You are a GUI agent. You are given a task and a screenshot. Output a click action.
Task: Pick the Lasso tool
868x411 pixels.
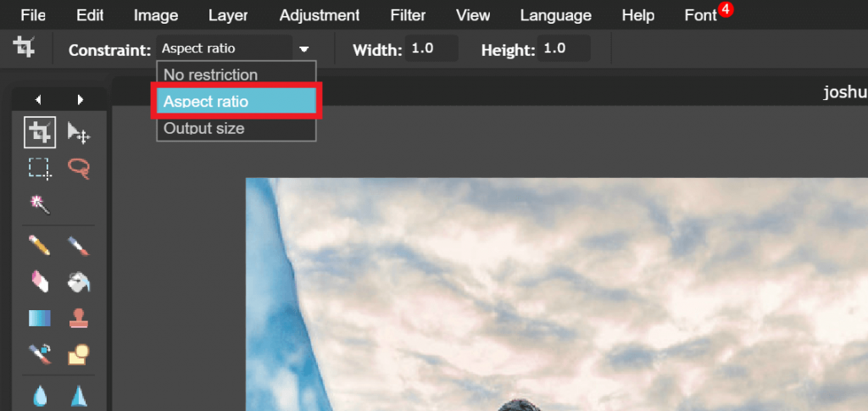point(79,168)
